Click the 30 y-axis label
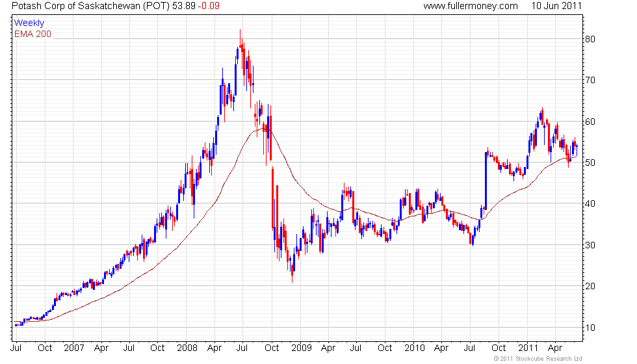637x364 pixels. [590, 246]
